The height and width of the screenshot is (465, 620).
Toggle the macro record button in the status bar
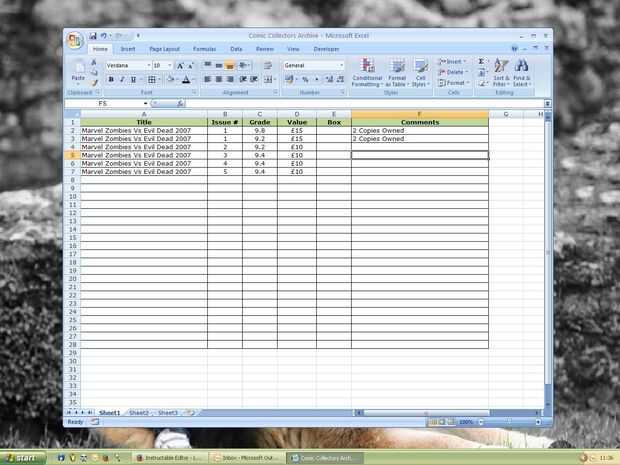point(95,422)
